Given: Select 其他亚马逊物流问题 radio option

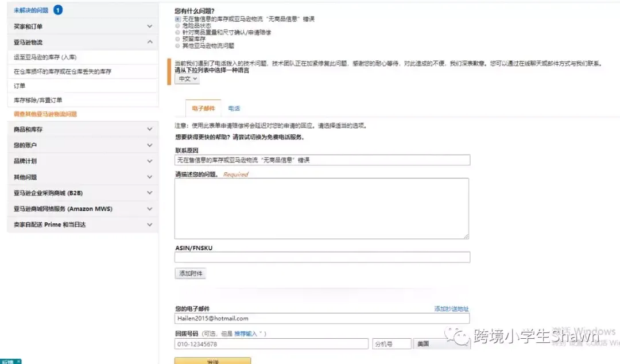Looking at the screenshot, I should coord(177,46).
